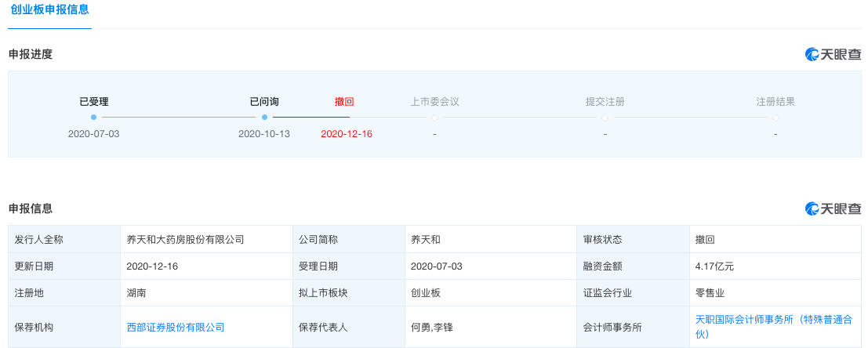
Task: Click the 注册结果 step label
Action: pos(775,102)
